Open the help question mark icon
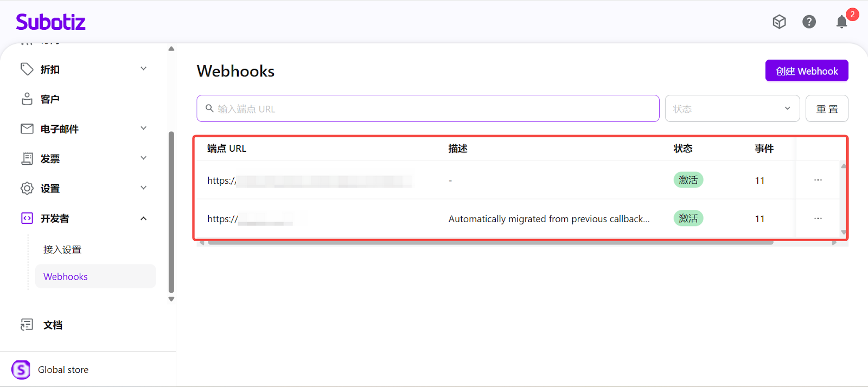This screenshot has width=868, height=387. (x=809, y=22)
